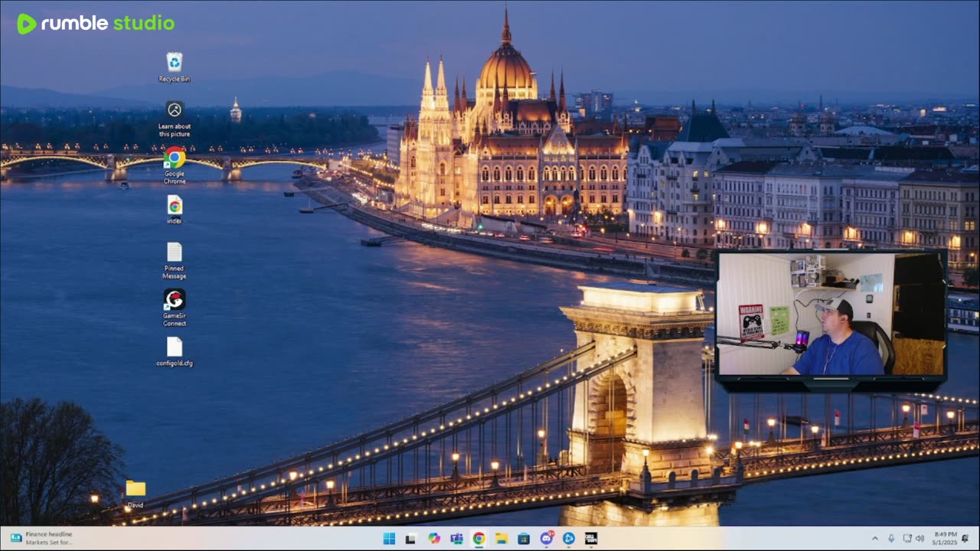Image resolution: width=980 pixels, height=551 pixels.
Task: Open the volume control in system tray
Action: click(x=920, y=539)
